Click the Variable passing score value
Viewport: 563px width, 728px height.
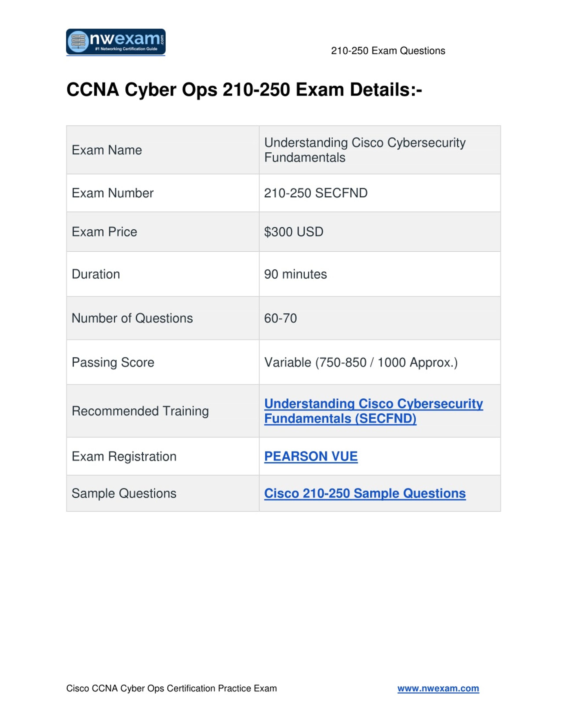pyautogui.click(x=361, y=362)
